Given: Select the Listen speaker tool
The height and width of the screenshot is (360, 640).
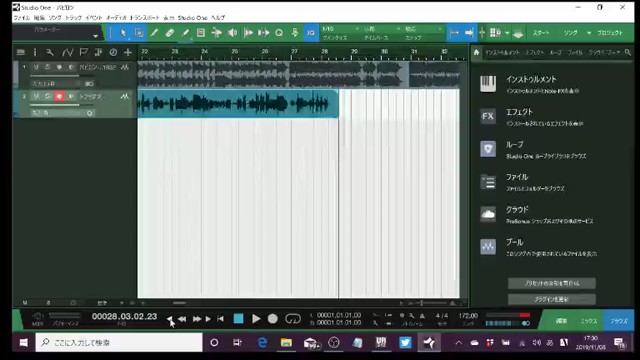Looking at the screenshot, I should pyautogui.click(x=232, y=33).
